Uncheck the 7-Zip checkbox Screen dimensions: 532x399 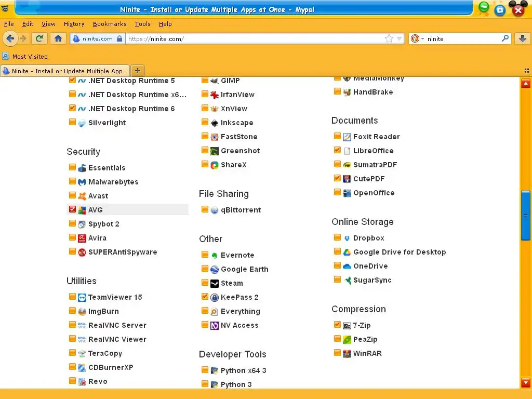(x=337, y=325)
